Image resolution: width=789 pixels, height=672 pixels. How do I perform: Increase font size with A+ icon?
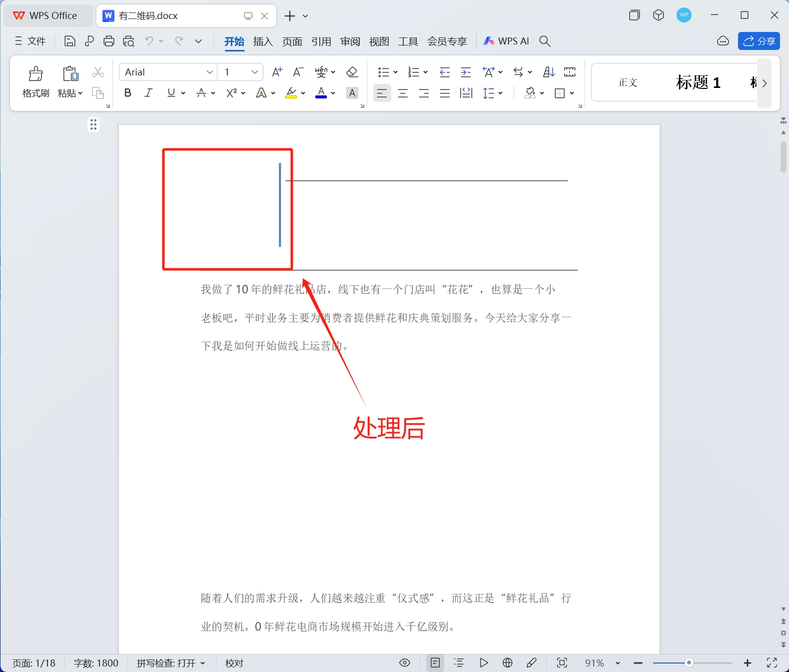(277, 72)
